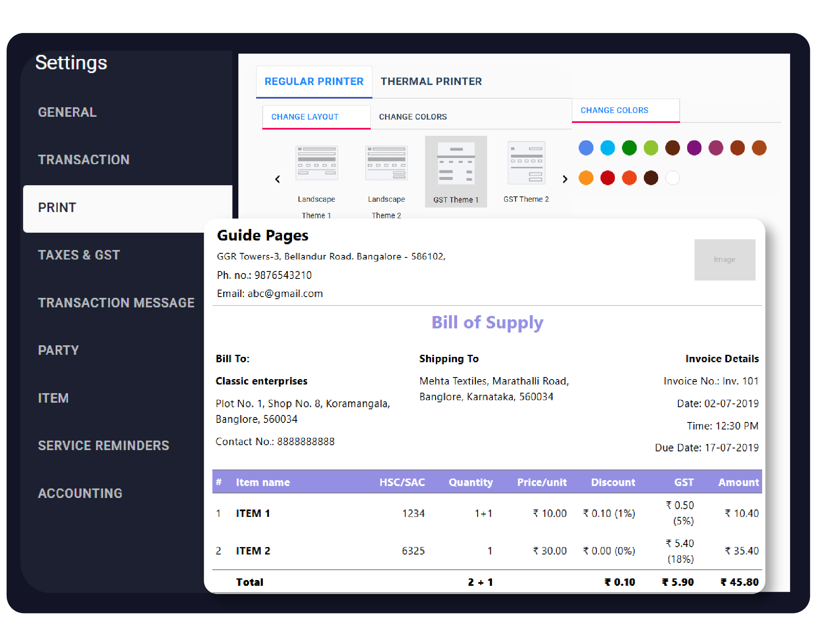
Task: Switch to the Thermal Printer tab
Action: pyautogui.click(x=431, y=81)
